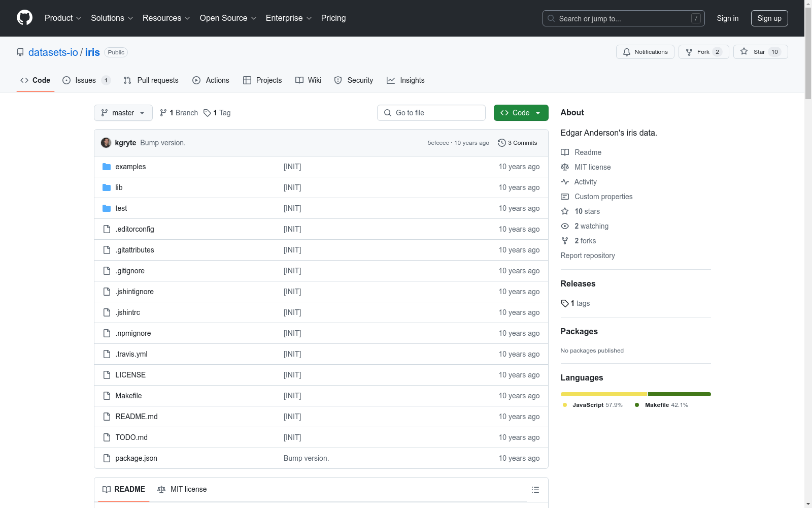
Task: Click the yellow dot beside JavaScript 57.9%
Action: click(x=565, y=405)
